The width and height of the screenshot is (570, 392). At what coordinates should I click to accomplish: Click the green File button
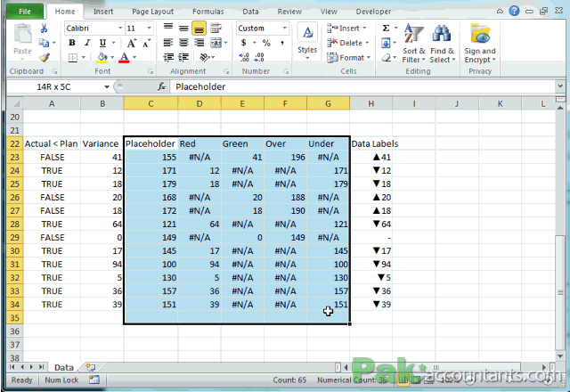click(23, 12)
